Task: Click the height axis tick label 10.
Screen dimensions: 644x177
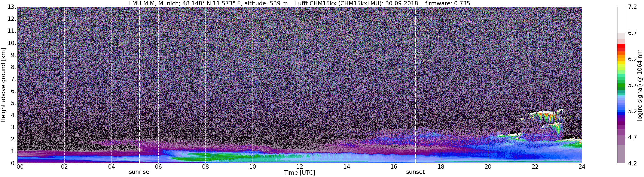Action: [x=12, y=43]
